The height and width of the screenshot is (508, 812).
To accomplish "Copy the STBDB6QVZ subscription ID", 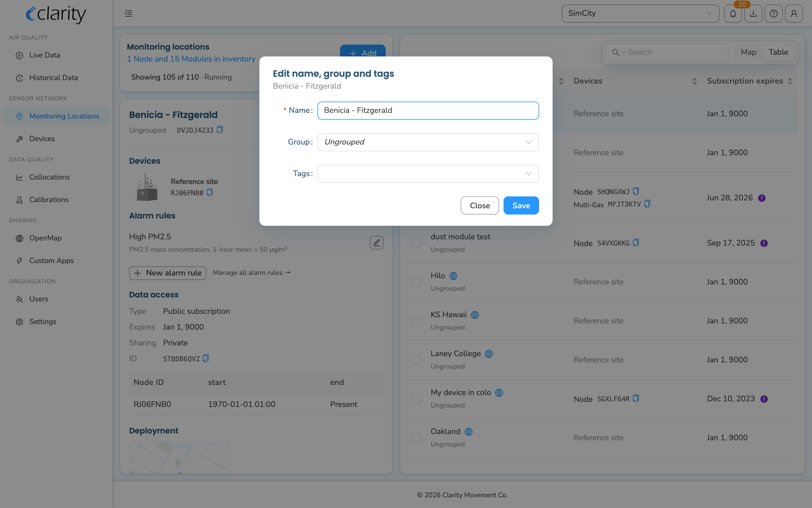I will click(x=206, y=358).
